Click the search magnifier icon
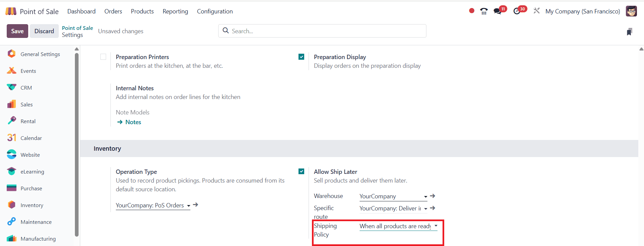Screen dimensions: 644x246 tap(226, 31)
